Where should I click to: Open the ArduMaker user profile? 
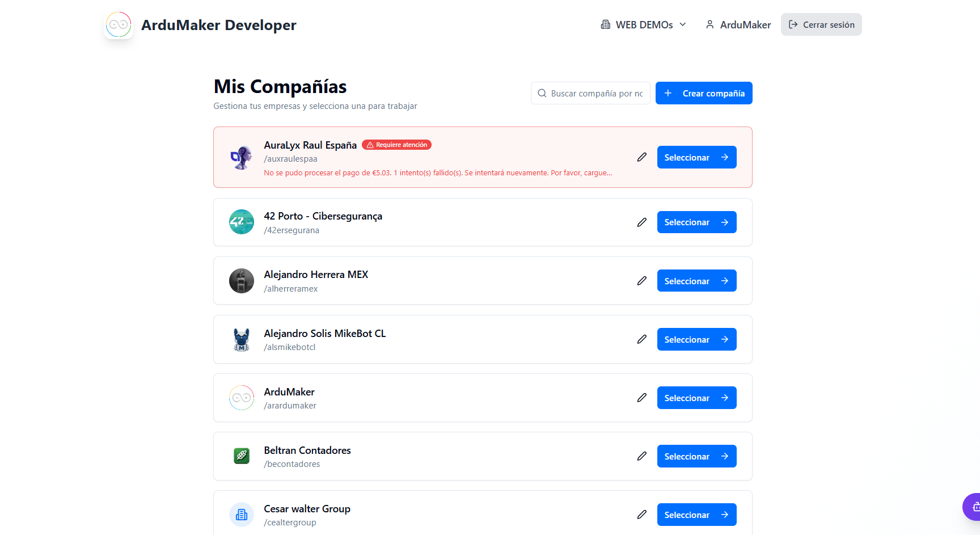(x=738, y=24)
